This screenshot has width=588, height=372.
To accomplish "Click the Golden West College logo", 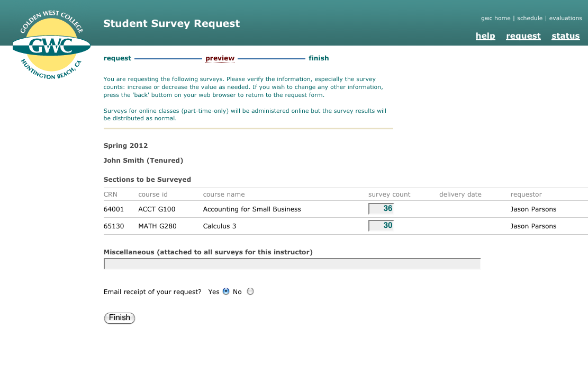I will [51, 47].
